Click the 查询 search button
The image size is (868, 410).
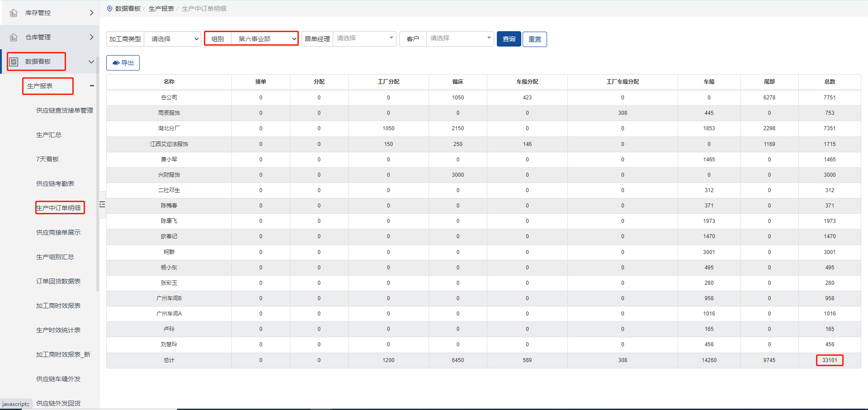[x=509, y=39]
